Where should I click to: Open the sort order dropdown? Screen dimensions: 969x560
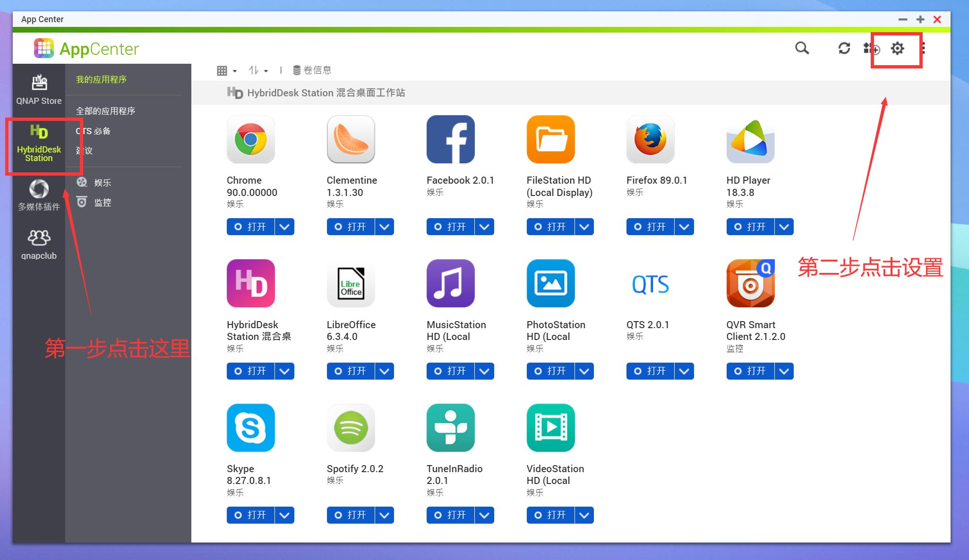258,71
